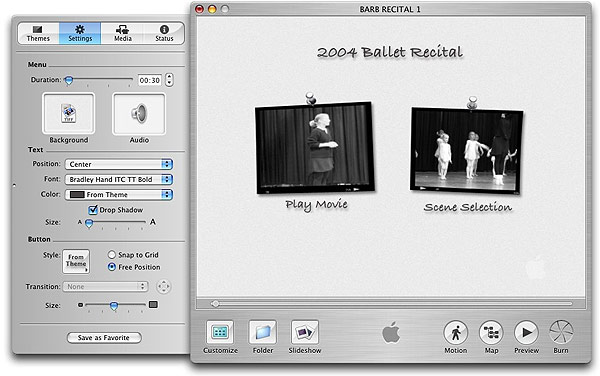Click the large button size icon
600x376 pixels.
pos(153,304)
